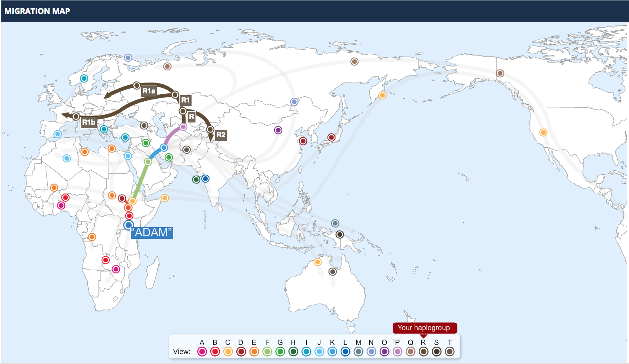Pick the green haplogroup G color swatch
The height and width of the screenshot is (364, 629).
279,352
